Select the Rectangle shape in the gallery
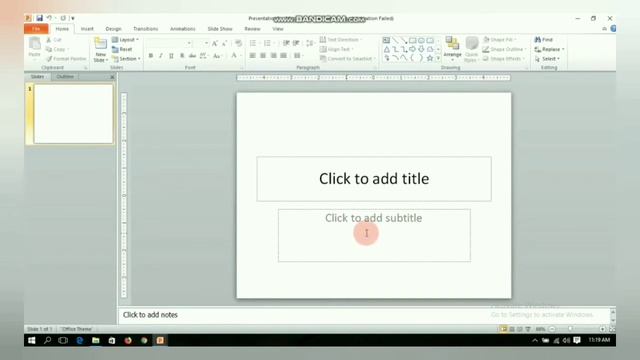 413,40
